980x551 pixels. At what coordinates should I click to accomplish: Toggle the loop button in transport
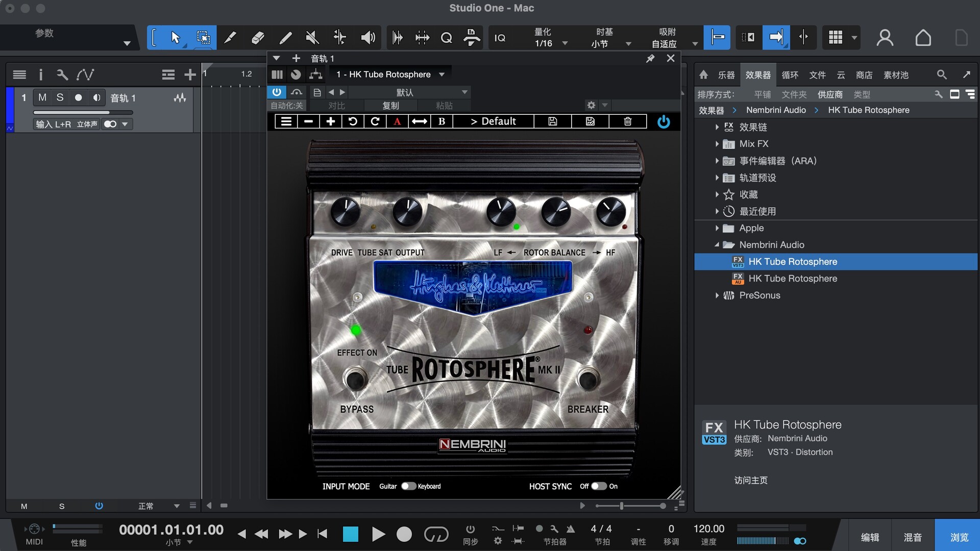pos(436,534)
